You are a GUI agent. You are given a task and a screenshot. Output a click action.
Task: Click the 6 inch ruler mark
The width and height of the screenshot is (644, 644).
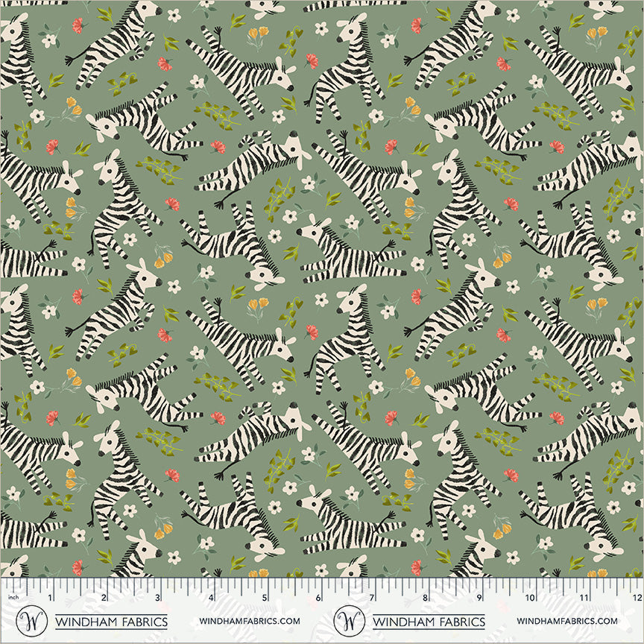coord(318,598)
